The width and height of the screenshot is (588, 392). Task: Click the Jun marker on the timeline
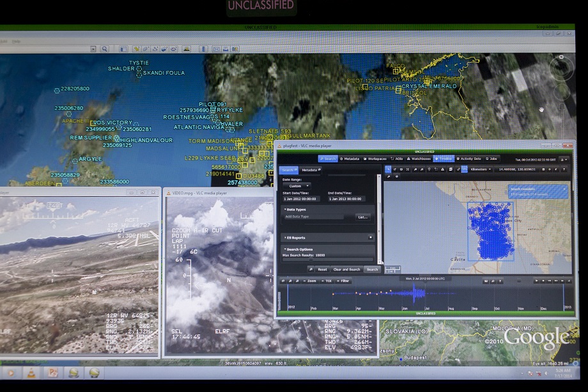(x=405, y=308)
